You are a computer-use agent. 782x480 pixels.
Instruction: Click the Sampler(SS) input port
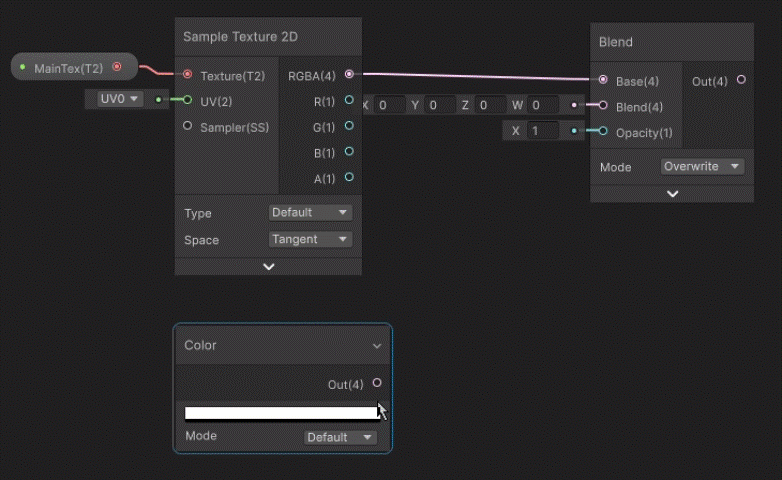tap(187, 126)
